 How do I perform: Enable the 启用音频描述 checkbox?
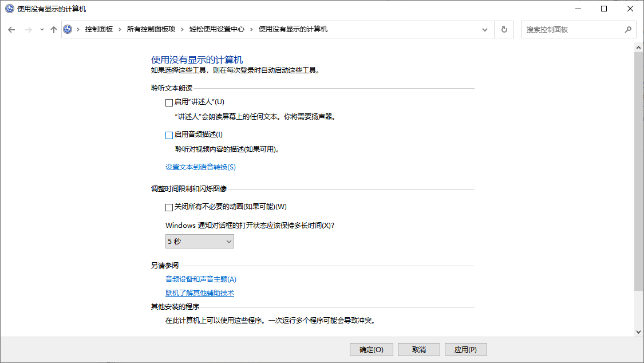[x=169, y=135]
